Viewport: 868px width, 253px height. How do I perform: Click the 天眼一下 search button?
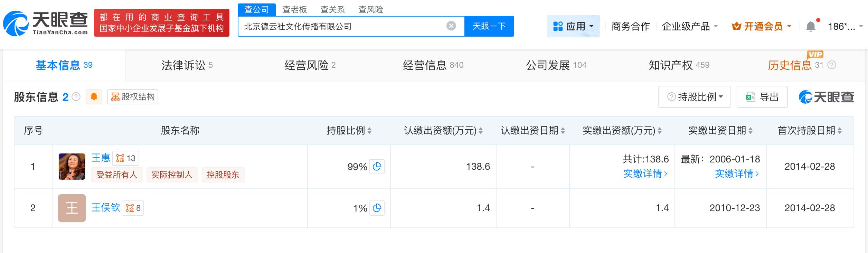point(489,26)
